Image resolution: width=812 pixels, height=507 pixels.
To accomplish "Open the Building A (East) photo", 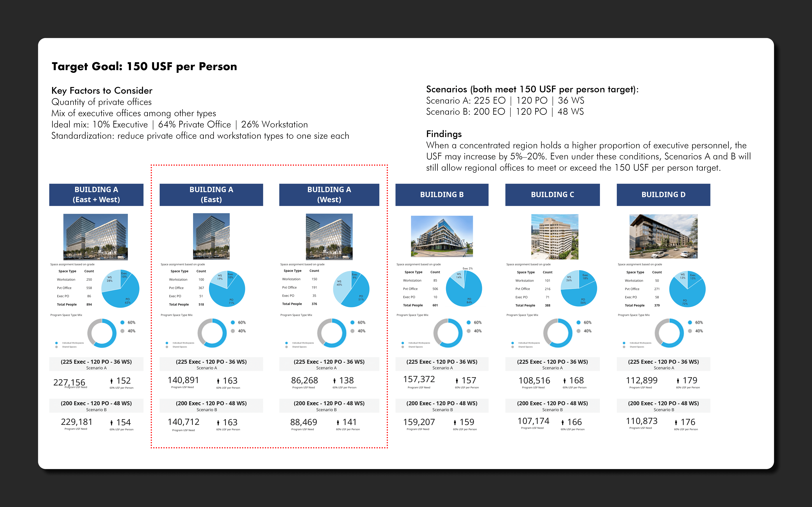I will [211, 236].
